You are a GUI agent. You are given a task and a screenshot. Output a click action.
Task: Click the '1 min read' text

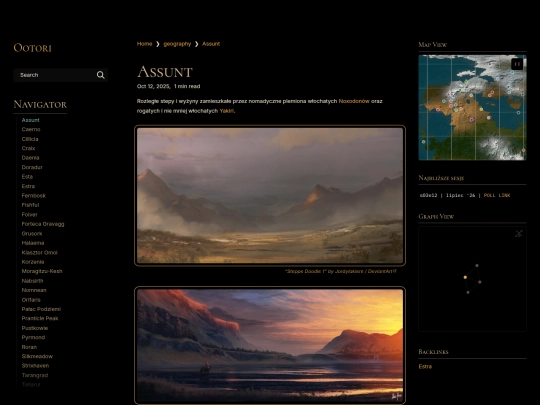pos(187,86)
